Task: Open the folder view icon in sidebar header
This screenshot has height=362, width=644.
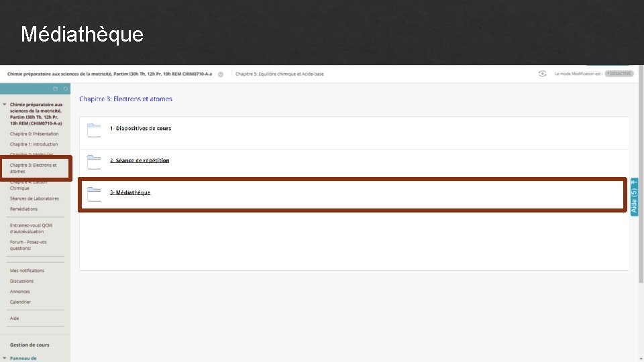Action: [x=56, y=88]
